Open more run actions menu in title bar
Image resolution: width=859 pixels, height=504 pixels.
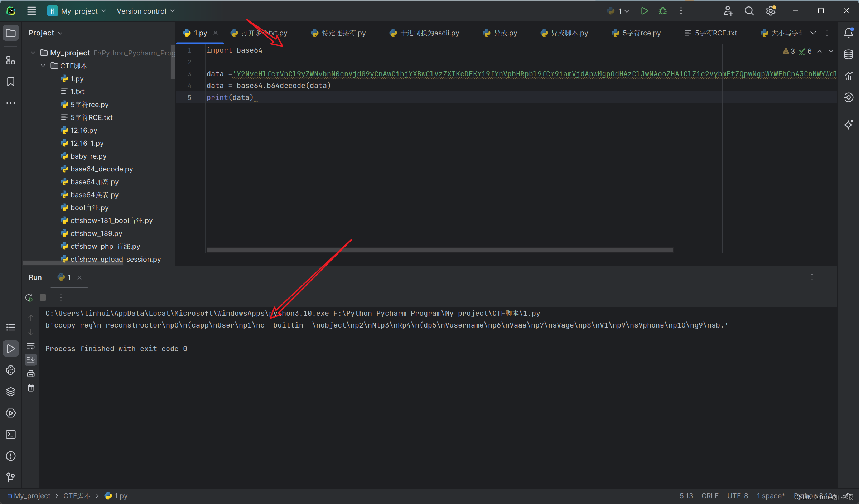(681, 11)
